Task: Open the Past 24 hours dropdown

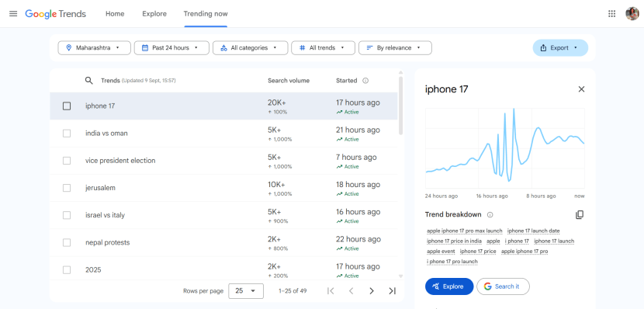Action: point(171,47)
